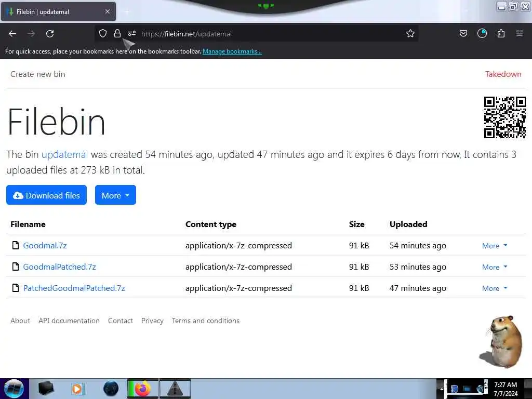Open the Firefox account circular icon

[482, 33]
